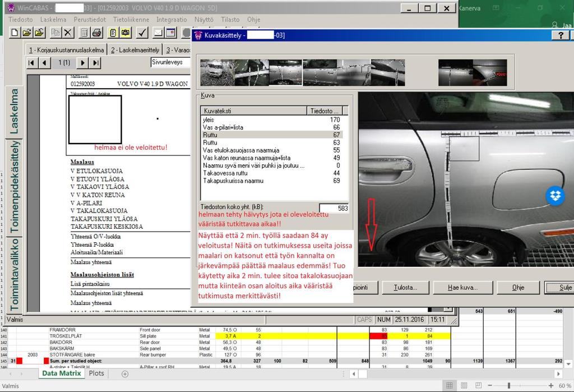Go to previous page in report viewer
This screenshot has width=574, height=392.
(x=44, y=63)
